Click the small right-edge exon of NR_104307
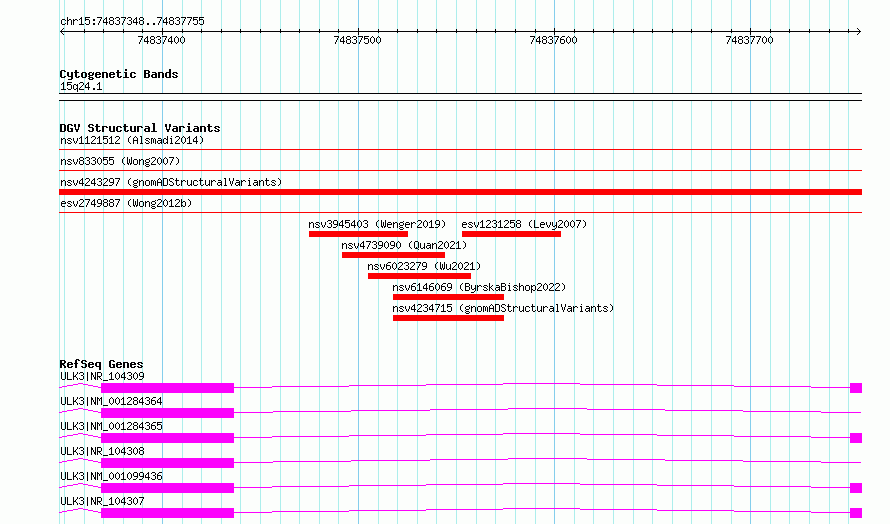This screenshot has width=890, height=524. [x=856, y=513]
